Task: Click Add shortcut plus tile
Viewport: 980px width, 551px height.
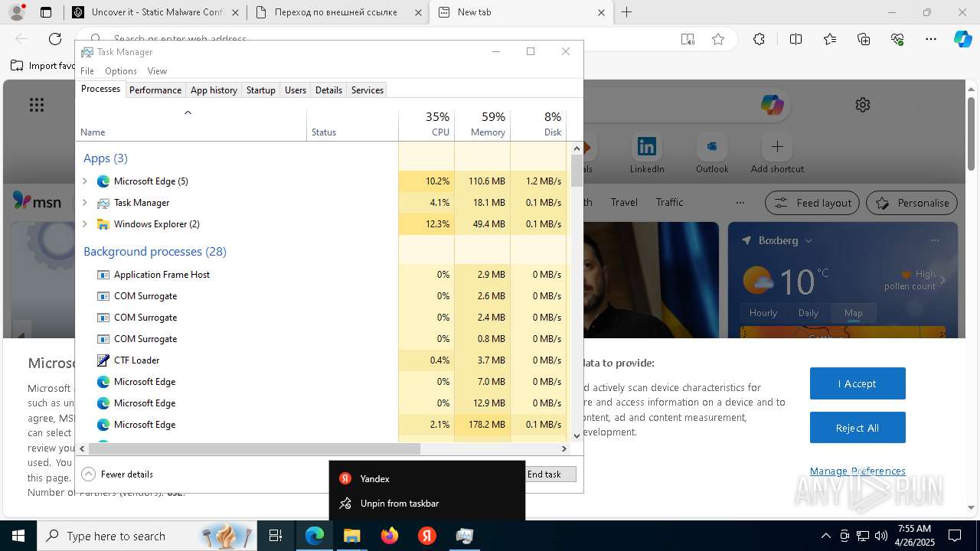Action: click(777, 153)
